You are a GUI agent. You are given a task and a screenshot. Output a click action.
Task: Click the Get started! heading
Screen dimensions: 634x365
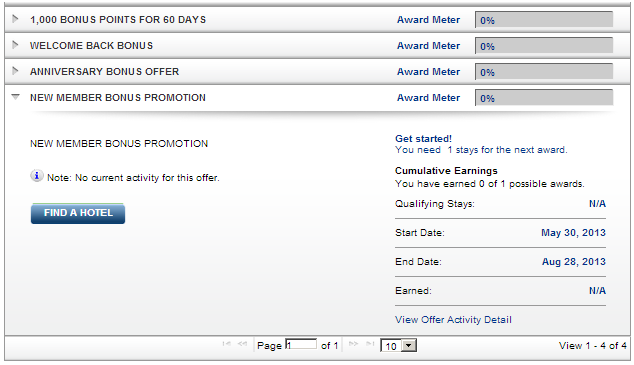(423, 139)
